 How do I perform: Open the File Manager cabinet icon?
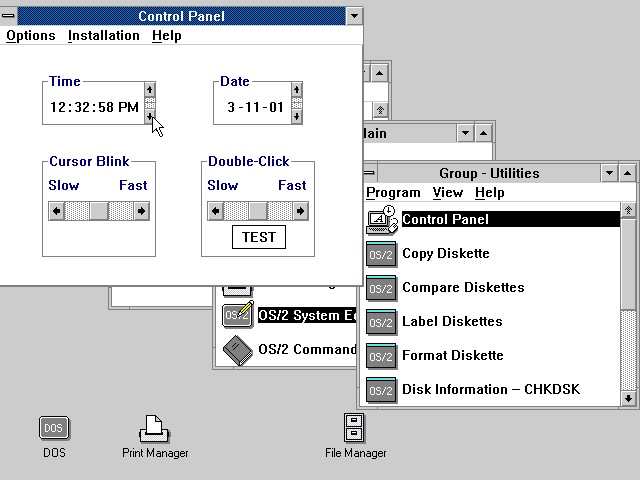(x=354, y=428)
